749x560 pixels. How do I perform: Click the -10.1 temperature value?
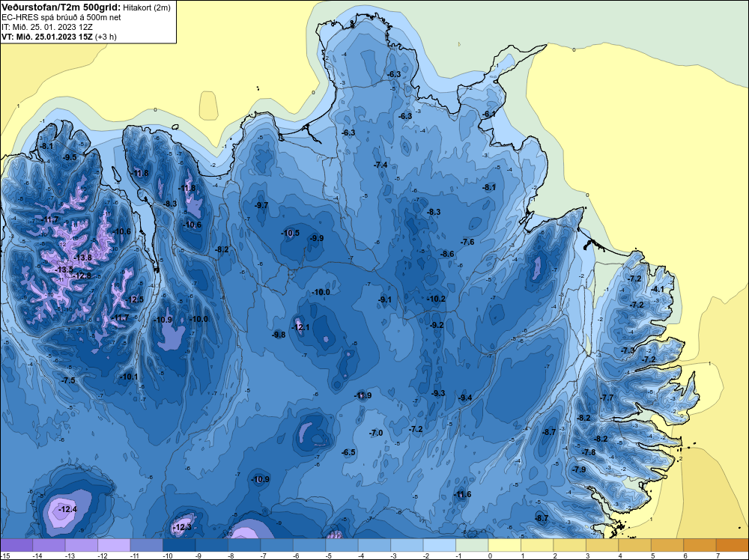pyautogui.click(x=129, y=377)
